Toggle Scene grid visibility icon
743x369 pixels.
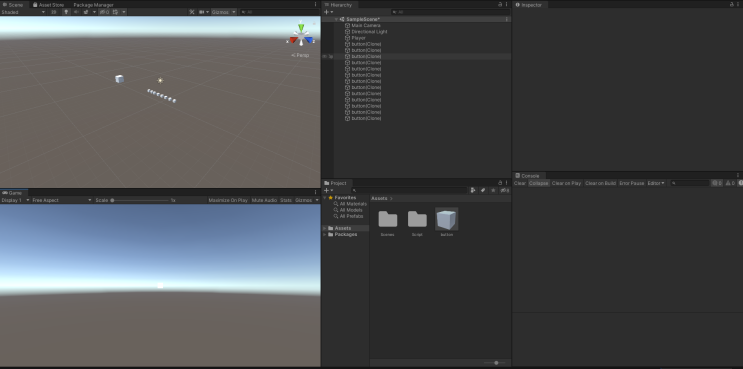pyautogui.click(x=115, y=12)
